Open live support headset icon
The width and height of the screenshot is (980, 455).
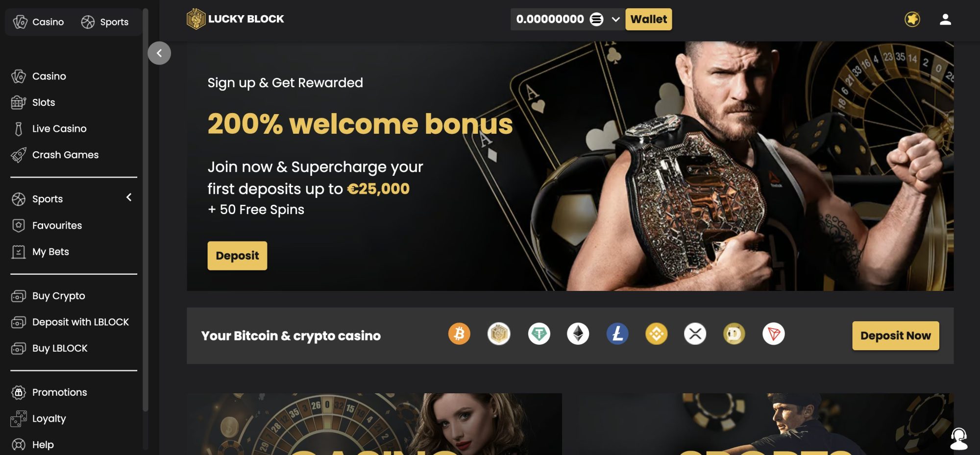point(958,438)
